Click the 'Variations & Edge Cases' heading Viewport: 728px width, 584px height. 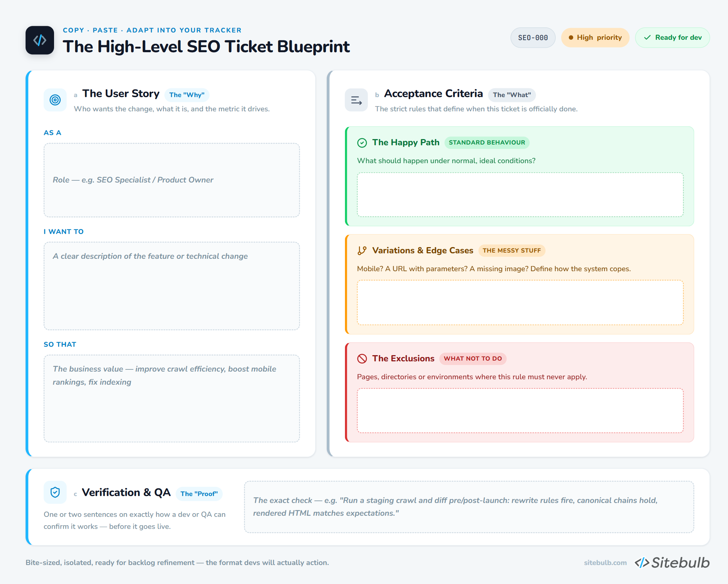(423, 250)
